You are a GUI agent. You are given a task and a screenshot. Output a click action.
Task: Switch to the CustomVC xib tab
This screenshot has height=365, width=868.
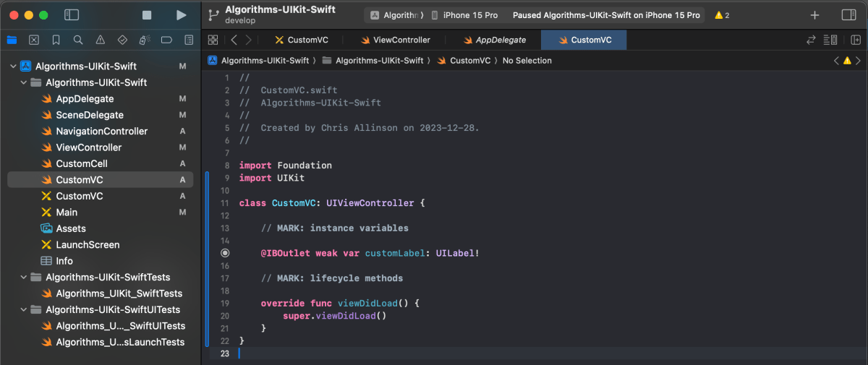click(301, 40)
